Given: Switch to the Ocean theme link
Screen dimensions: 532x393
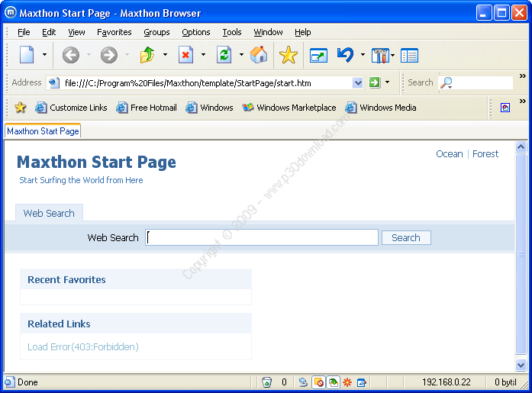Looking at the screenshot, I should point(450,154).
